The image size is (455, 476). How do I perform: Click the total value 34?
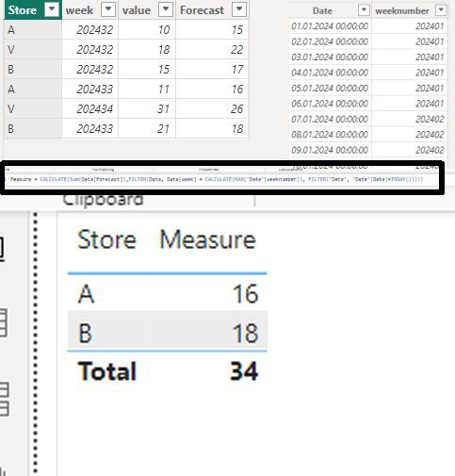point(244,371)
